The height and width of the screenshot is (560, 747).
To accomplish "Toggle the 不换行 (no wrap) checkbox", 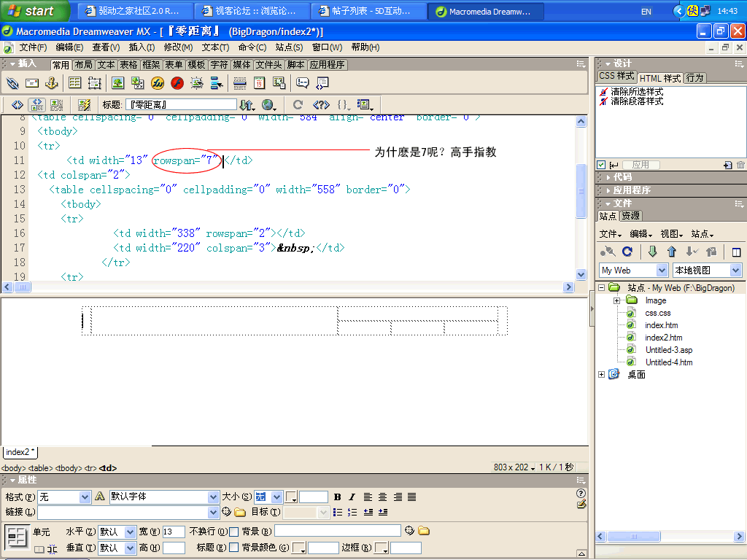I will (233, 532).
